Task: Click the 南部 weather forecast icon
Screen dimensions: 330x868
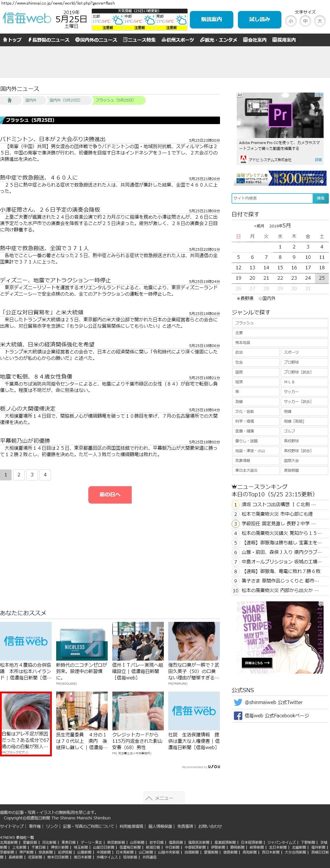Action: pyautogui.click(x=181, y=20)
